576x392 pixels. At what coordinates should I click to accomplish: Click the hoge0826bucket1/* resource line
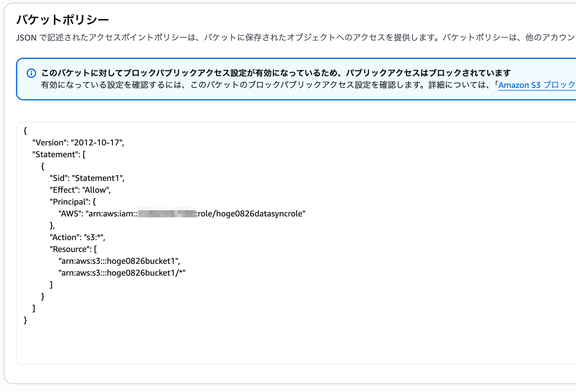coord(122,273)
